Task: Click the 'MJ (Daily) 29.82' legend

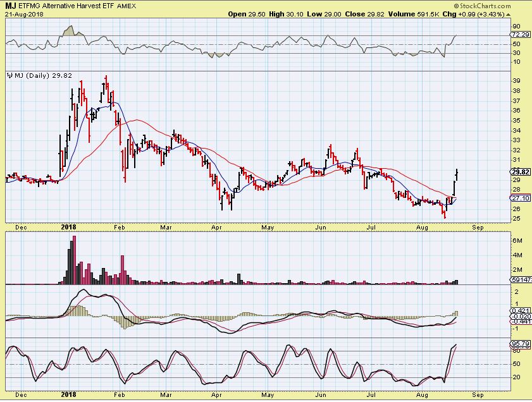Action: tap(44, 76)
